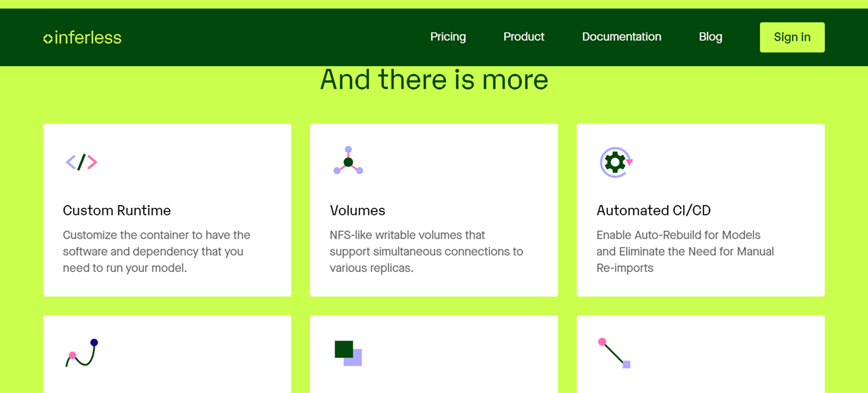Select the Automated CI/CD card title

point(654,211)
